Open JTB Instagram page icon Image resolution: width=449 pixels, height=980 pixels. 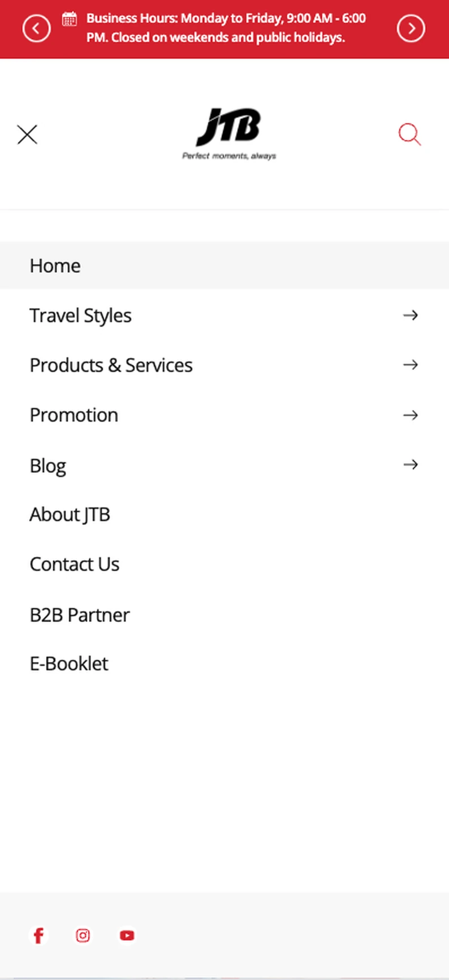pyautogui.click(x=83, y=935)
